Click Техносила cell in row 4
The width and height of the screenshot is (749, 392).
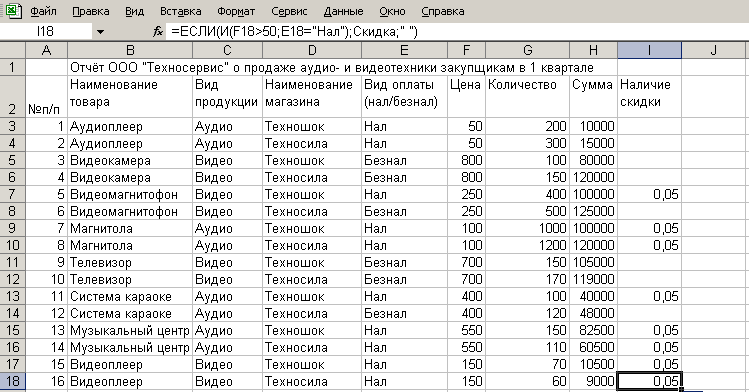312,143
